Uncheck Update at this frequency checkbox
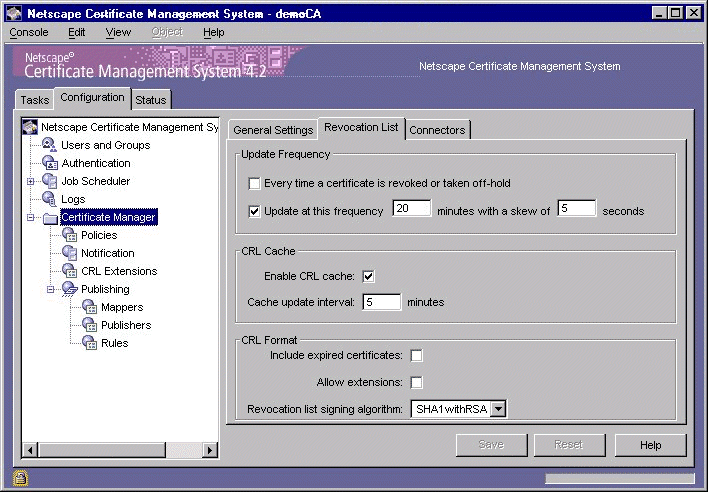708x492 pixels. click(255, 211)
